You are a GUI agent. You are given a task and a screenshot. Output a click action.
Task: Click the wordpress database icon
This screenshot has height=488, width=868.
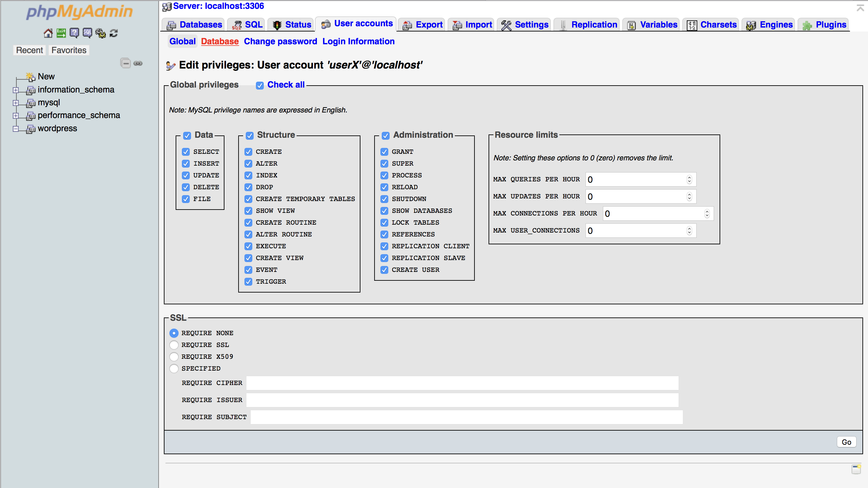tap(31, 129)
